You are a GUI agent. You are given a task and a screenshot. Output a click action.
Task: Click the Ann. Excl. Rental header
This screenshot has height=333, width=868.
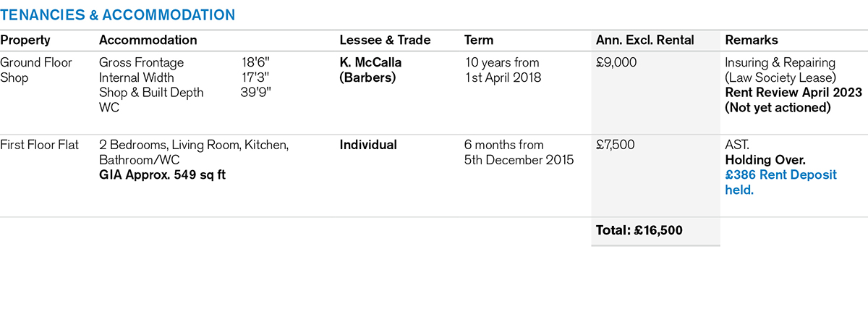click(644, 41)
